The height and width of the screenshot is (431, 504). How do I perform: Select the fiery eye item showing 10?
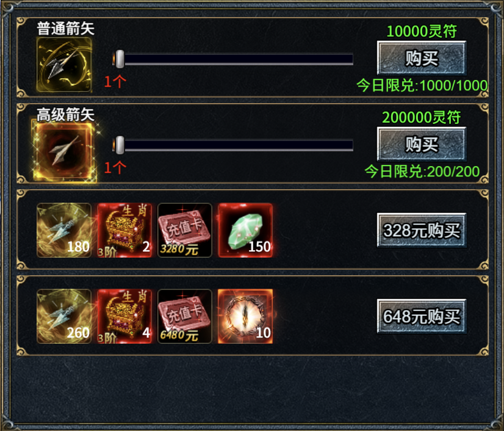245,316
